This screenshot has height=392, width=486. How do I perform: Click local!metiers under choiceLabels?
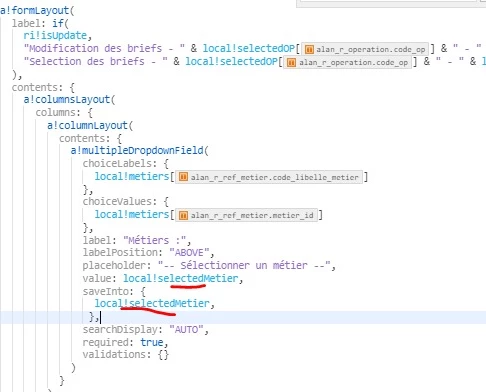pyautogui.click(x=132, y=176)
